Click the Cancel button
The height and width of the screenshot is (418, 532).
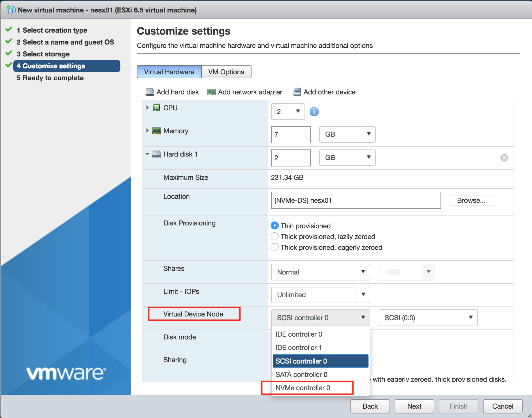click(x=503, y=406)
